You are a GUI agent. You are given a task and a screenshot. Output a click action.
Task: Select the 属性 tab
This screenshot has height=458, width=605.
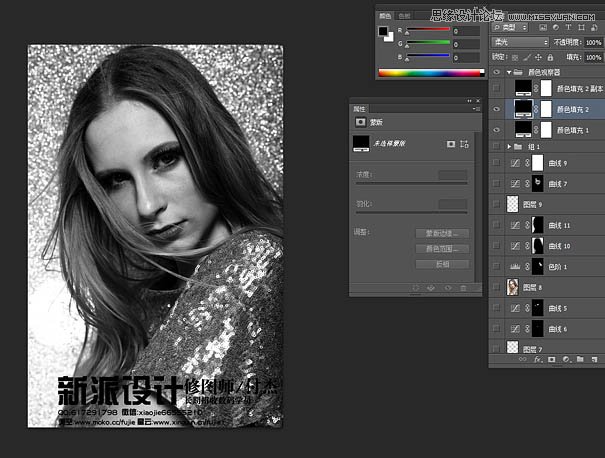click(359, 109)
